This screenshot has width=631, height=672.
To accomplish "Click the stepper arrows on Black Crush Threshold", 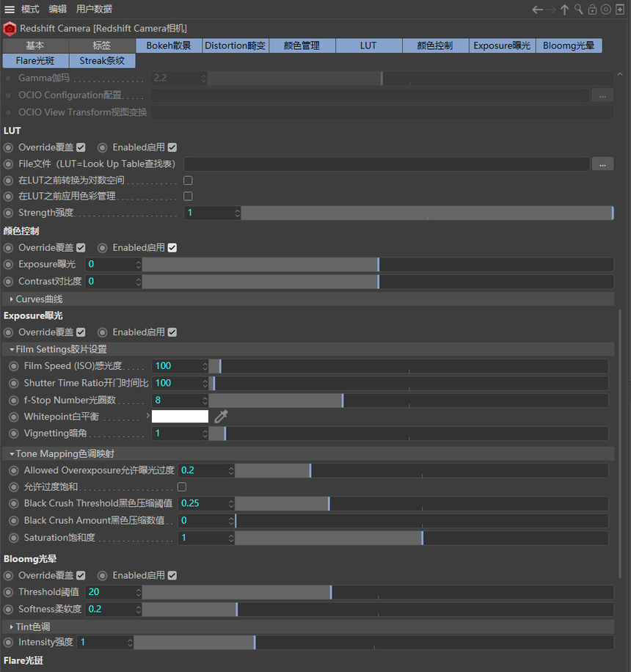I will (231, 503).
